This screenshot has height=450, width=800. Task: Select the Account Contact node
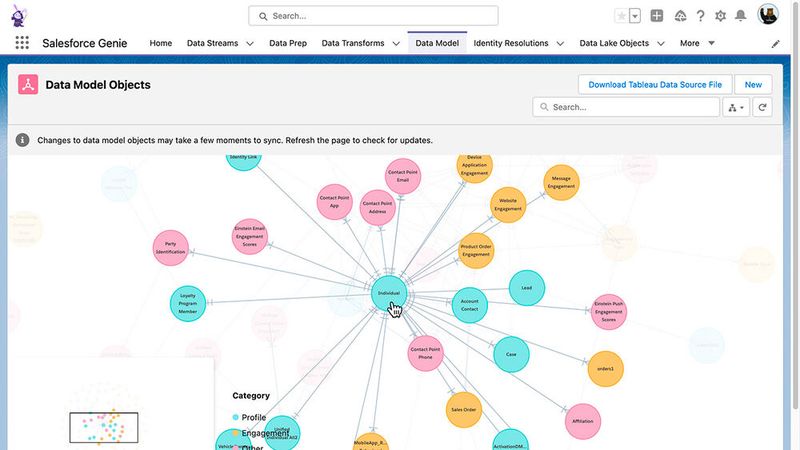469,305
